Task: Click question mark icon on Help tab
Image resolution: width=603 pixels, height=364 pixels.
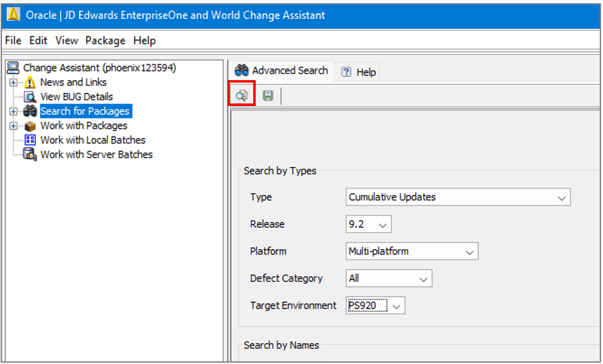Action: (346, 72)
